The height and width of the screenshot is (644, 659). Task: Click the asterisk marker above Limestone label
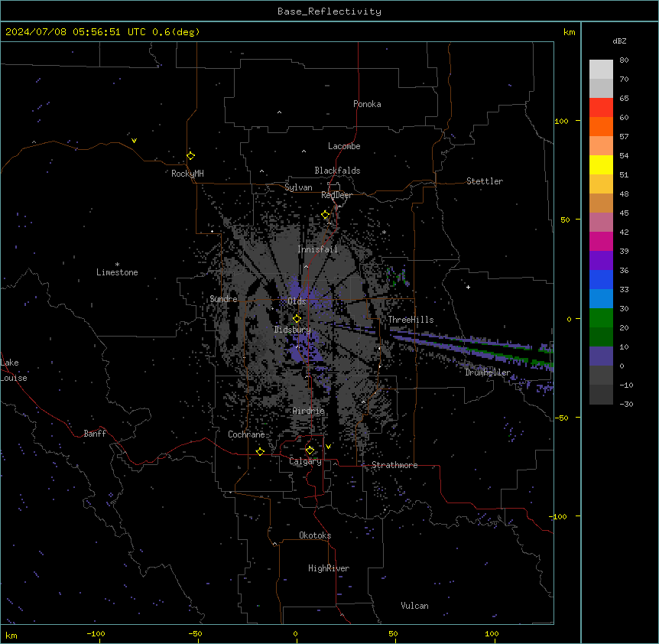[117, 265]
